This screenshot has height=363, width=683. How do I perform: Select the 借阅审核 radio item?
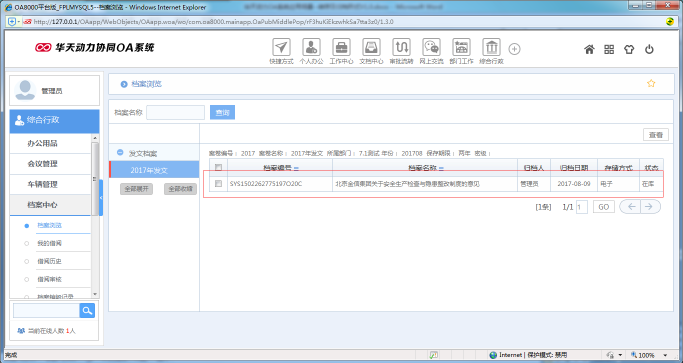27,279
